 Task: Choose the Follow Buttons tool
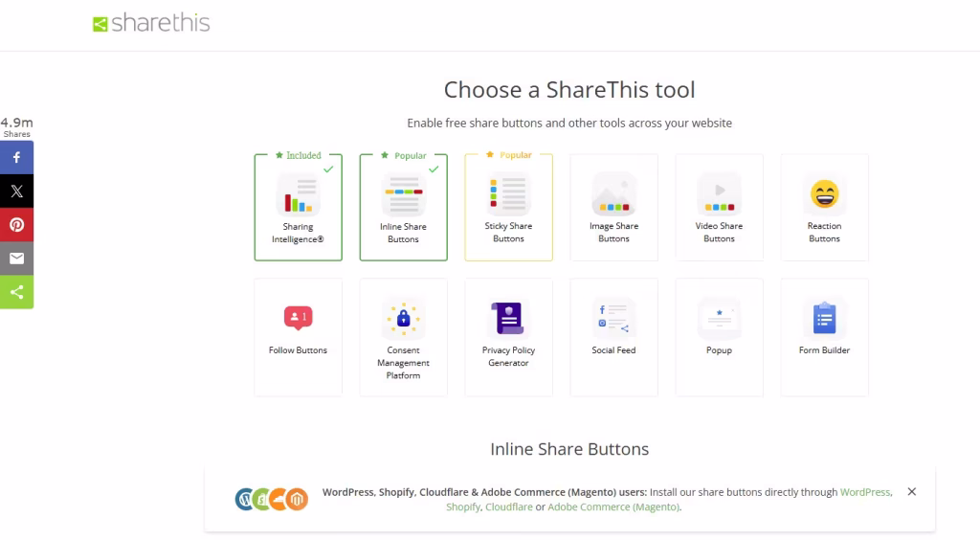coord(298,337)
